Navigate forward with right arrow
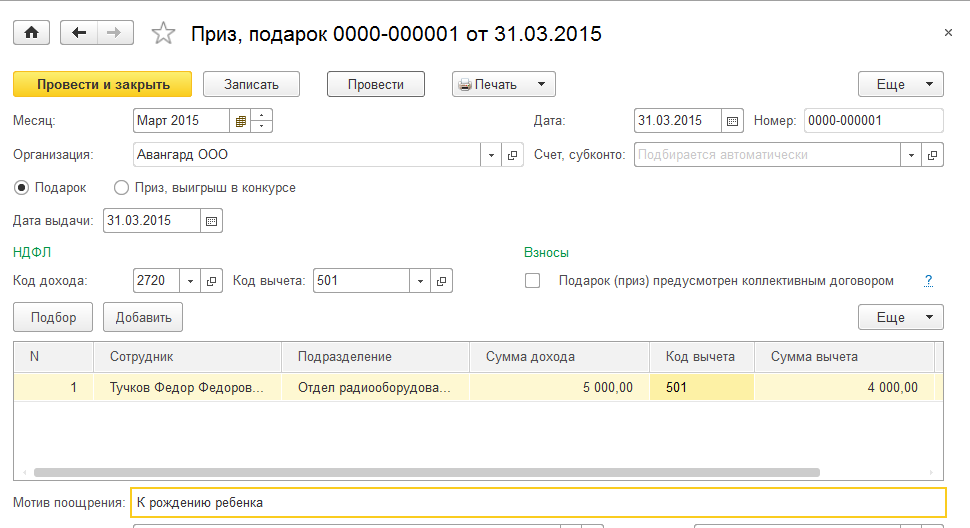 point(114,33)
